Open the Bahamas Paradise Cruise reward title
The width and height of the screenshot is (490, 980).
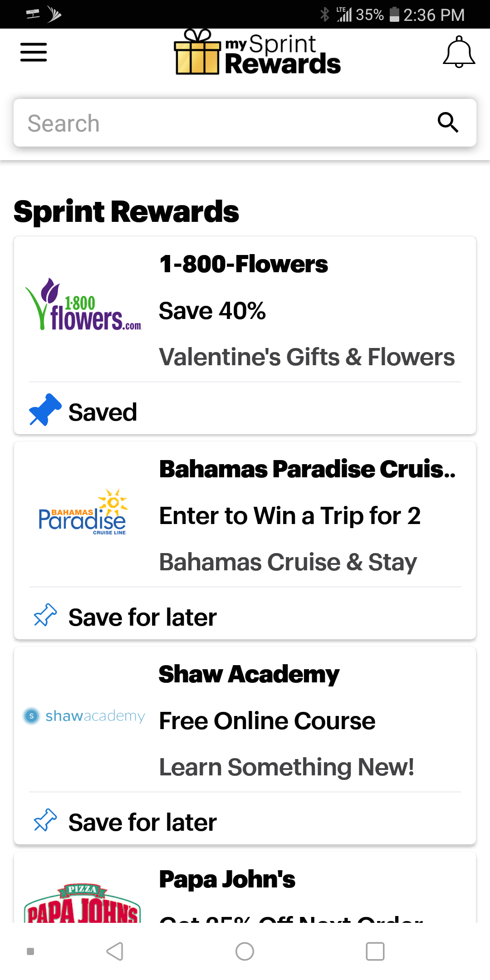coord(307,469)
